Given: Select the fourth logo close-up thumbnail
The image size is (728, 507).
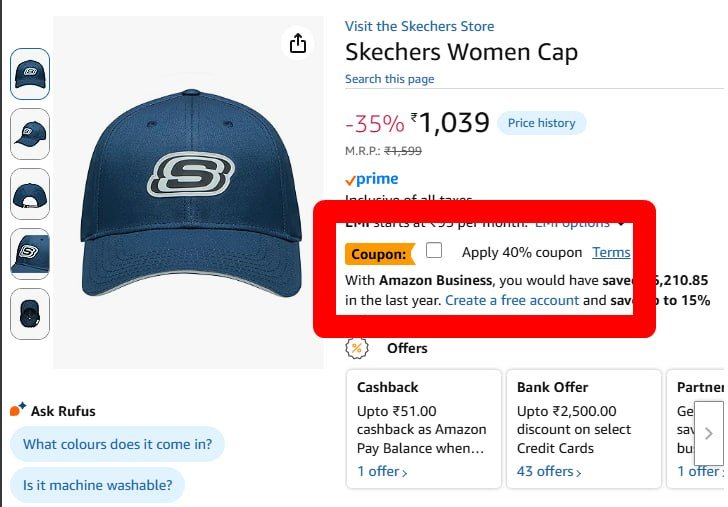Looking at the screenshot, I should [30, 254].
